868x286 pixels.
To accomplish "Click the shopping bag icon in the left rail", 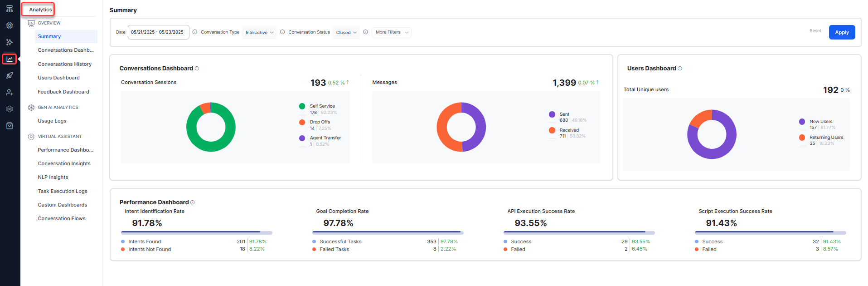I will coord(10,126).
